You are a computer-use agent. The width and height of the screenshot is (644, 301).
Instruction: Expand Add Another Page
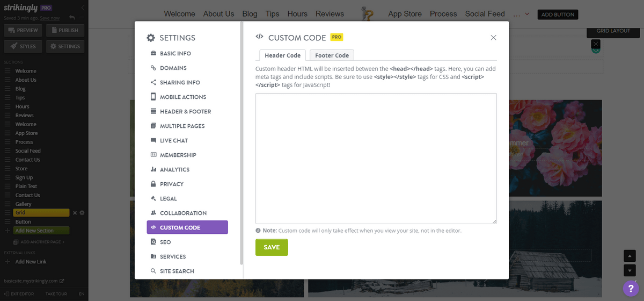[38, 242]
